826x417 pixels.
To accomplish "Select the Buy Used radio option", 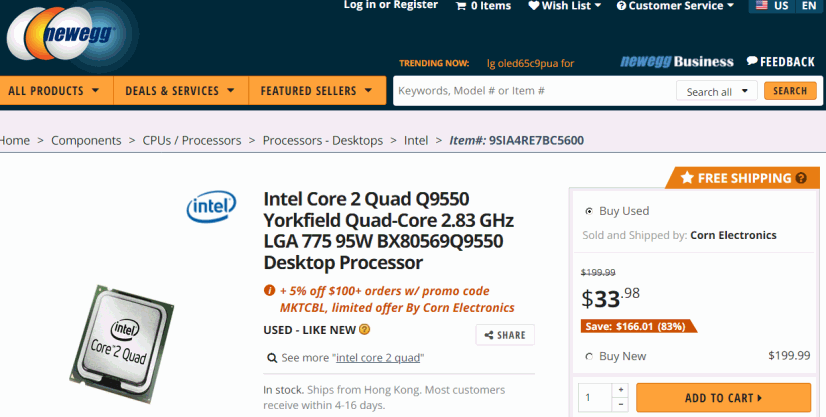I will click(x=589, y=211).
